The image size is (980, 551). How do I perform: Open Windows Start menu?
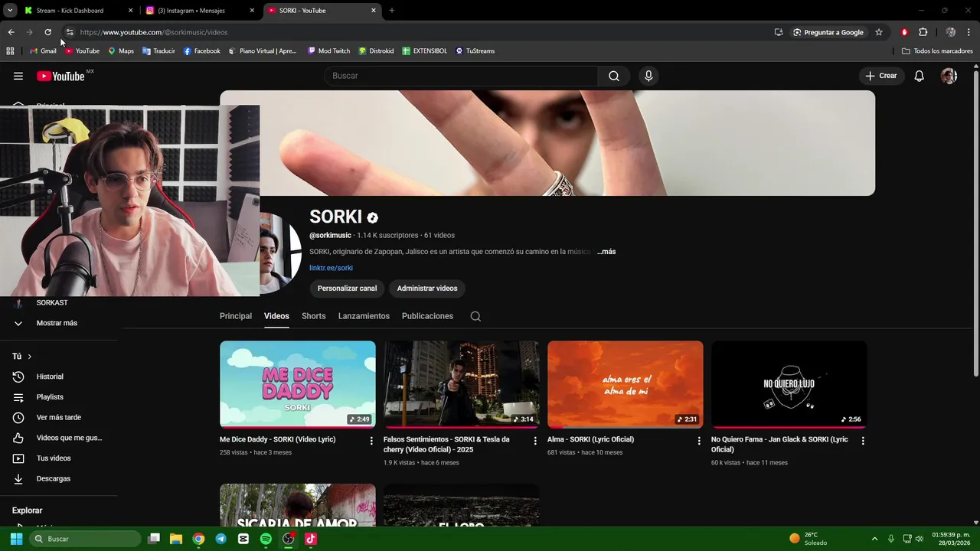[x=16, y=539]
